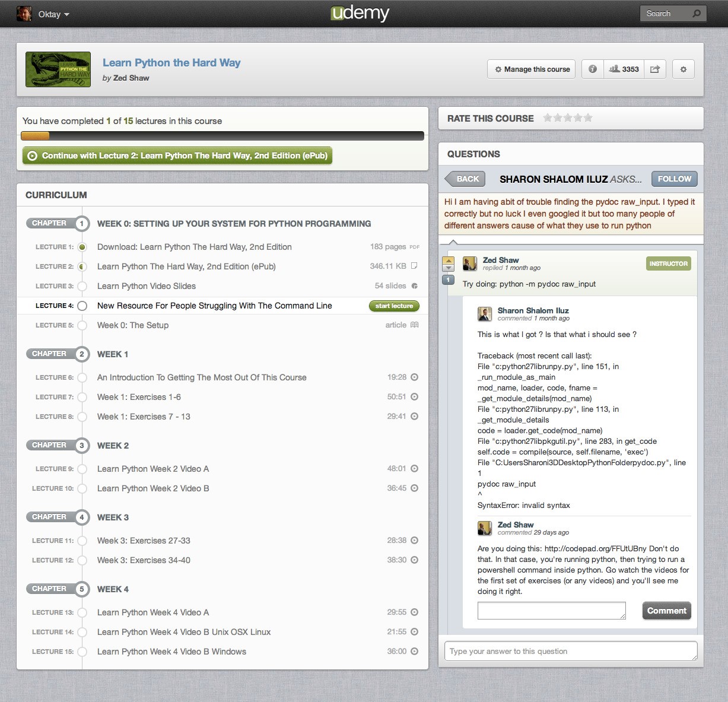Follow Sharon Shalom Iluz's question

point(674,179)
